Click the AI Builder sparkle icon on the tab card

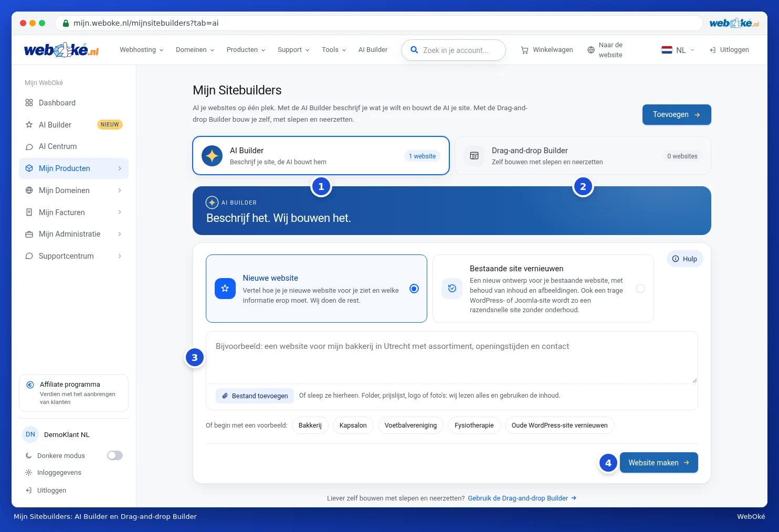point(212,156)
